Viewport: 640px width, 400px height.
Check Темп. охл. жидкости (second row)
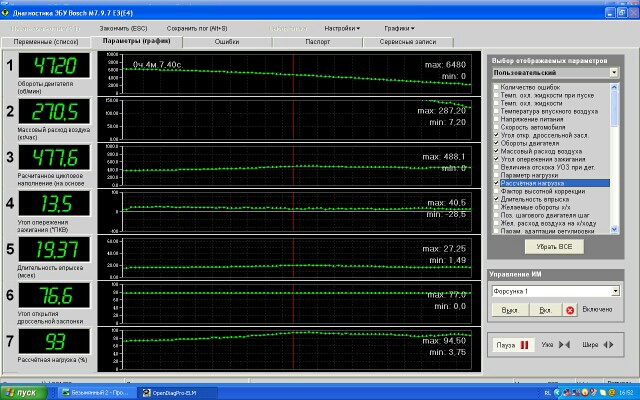coord(496,103)
